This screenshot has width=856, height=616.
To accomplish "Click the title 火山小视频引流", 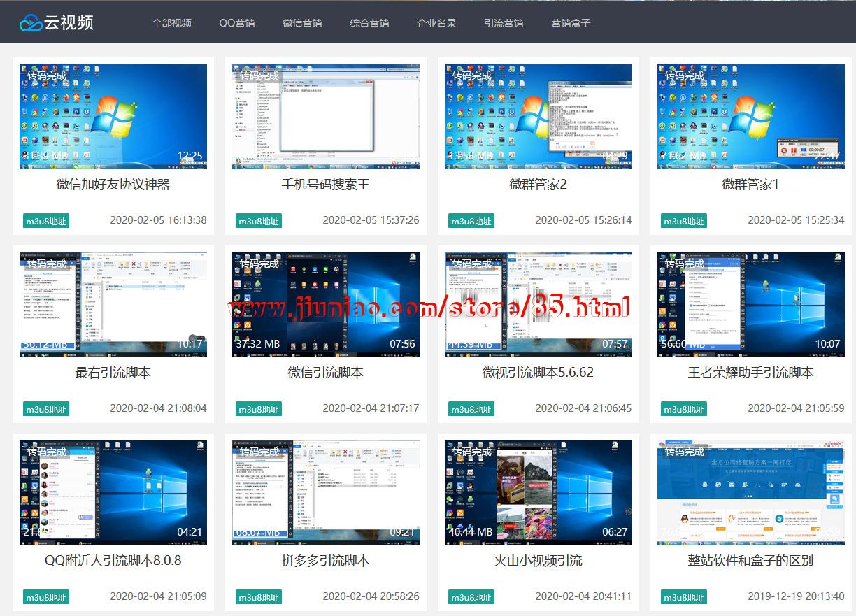I will pyautogui.click(x=538, y=561).
